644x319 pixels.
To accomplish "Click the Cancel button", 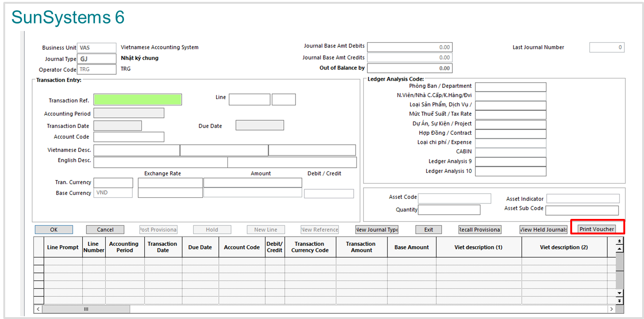I will pyautogui.click(x=105, y=230).
